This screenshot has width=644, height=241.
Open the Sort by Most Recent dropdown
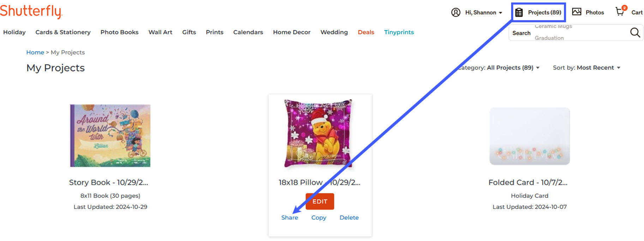tap(586, 68)
